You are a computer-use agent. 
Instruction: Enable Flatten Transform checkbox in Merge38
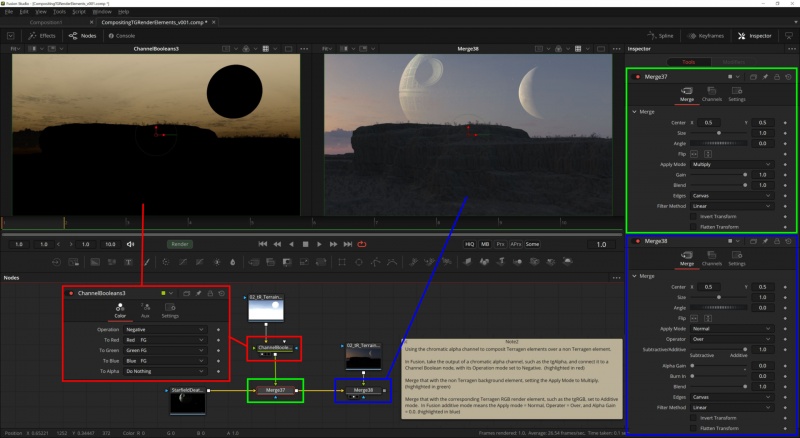693,428
